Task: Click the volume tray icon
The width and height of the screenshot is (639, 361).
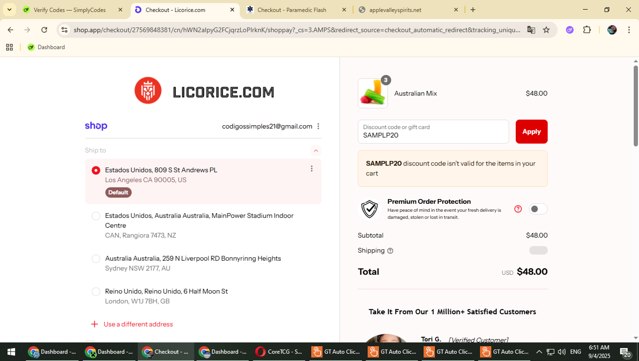Action: pyautogui.click(x=562, y=352)
